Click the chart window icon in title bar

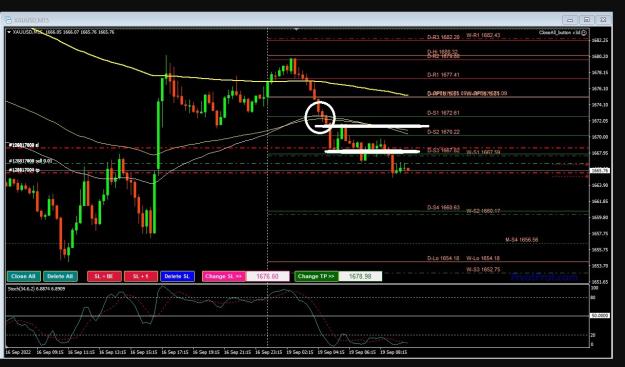(8, 20)
